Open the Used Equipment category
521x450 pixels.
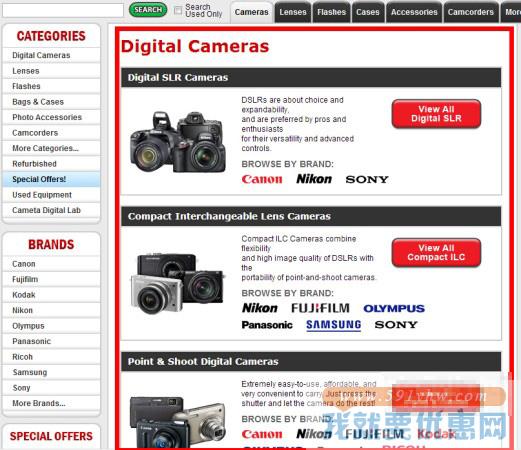click(51, 195)
